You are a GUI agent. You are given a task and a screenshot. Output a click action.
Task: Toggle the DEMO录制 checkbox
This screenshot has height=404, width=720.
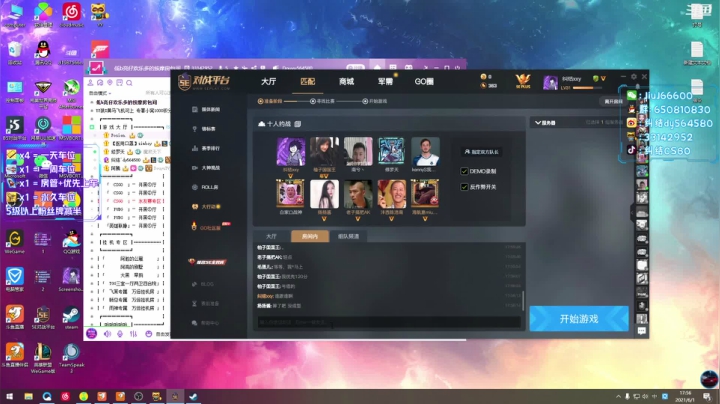pos(464,171)
